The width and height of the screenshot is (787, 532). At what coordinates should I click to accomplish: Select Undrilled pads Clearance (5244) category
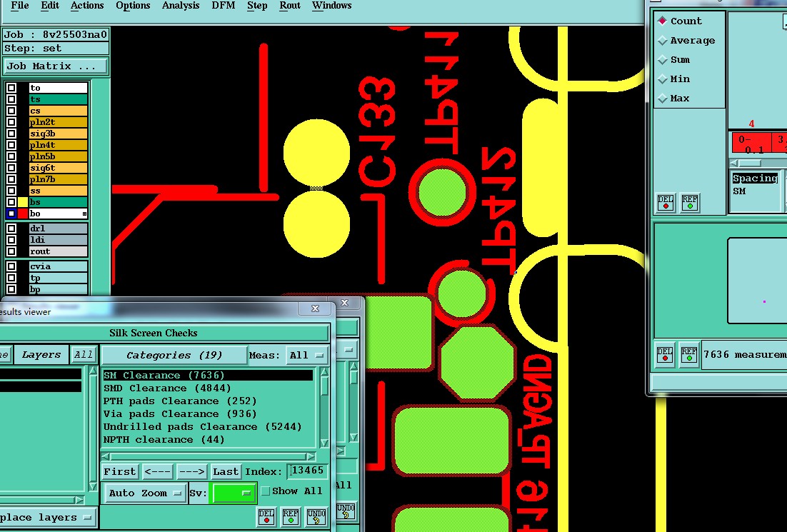[208, 426]
